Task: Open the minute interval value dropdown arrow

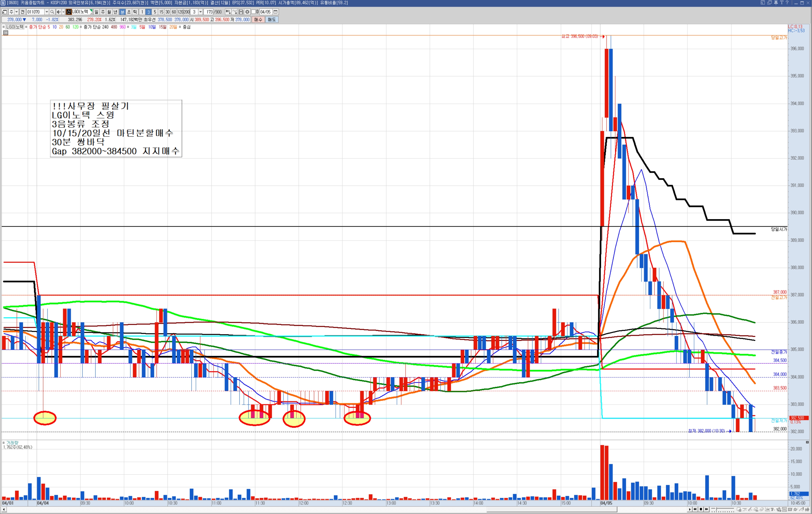Action: (200, 12)
